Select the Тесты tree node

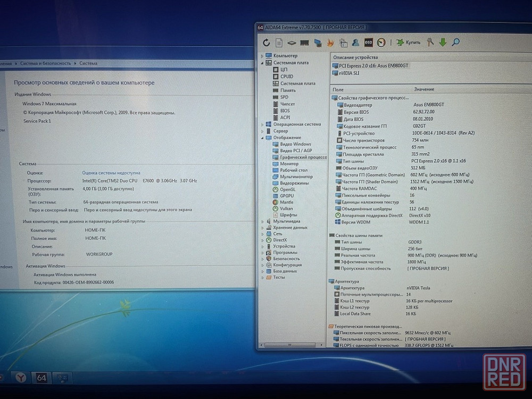(276, 277)
